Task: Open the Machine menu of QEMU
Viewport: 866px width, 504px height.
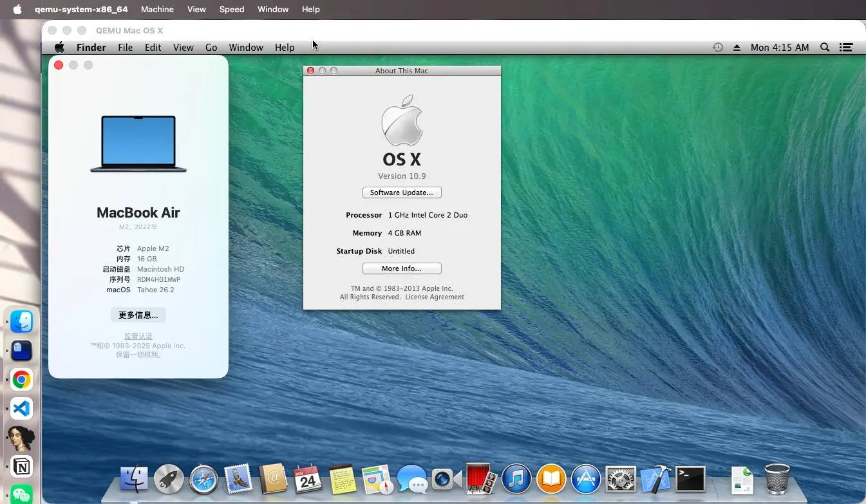Action: click(x=157, y=9)
